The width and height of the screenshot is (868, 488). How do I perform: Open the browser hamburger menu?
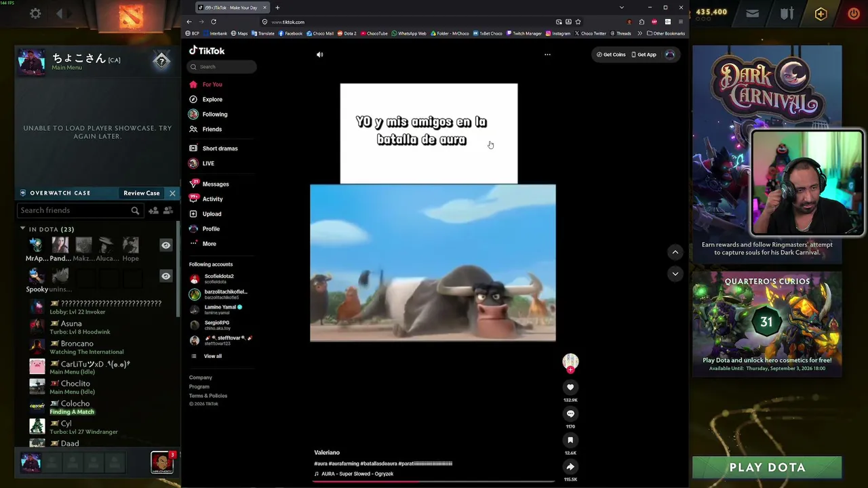[681, 22]
